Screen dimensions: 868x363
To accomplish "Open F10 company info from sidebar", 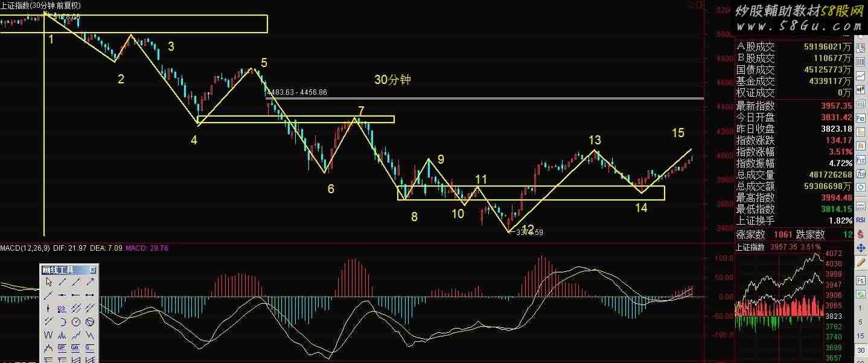I will [x=860, y=118].
